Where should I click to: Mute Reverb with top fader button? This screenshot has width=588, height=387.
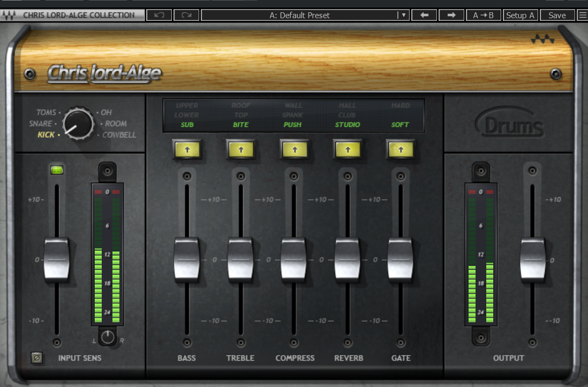(348, 176)
